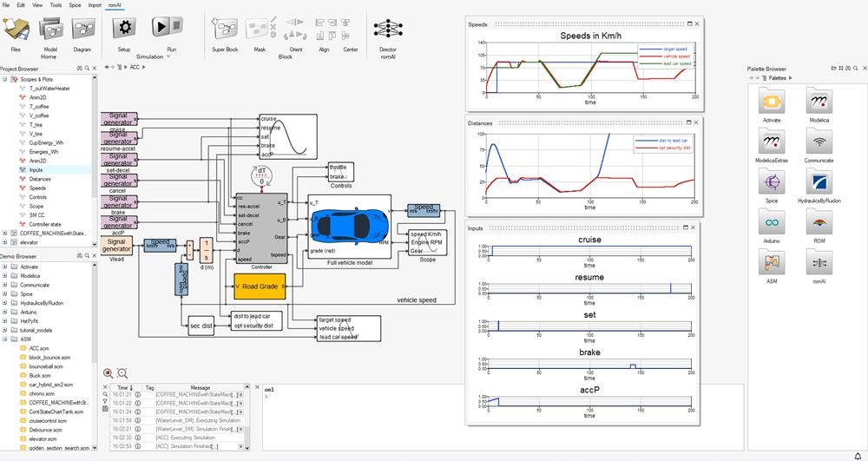This screenshot has height=461, width=868.
Task: Switch to the romAI ribbon tab
Action: click(x=115, y=5)
